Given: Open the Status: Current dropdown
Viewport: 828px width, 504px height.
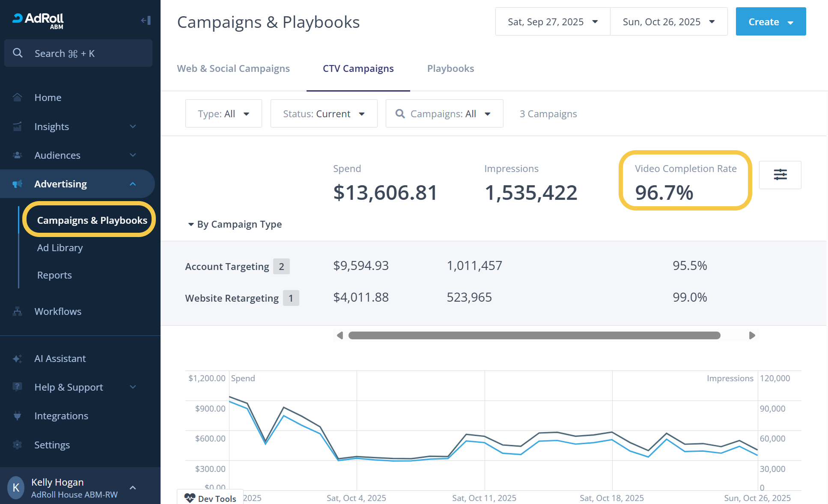Looking at the screenshot, I should click(x=324, y=114).
